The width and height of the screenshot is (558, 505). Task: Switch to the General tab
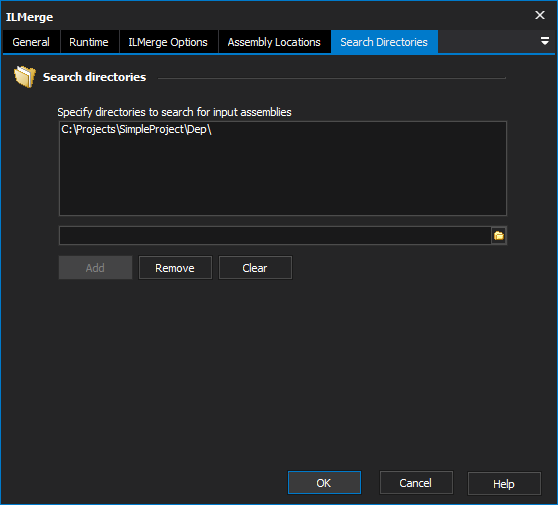click(x=31, y=42)
